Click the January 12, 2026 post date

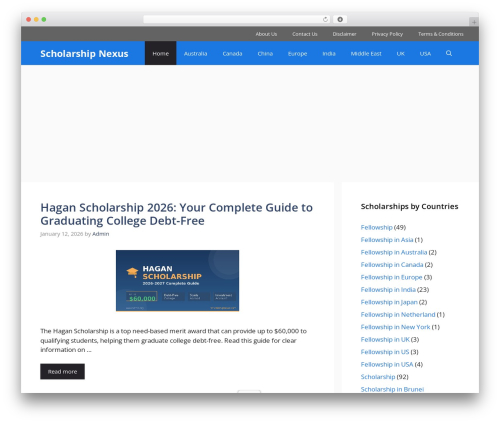pos(61,234)
